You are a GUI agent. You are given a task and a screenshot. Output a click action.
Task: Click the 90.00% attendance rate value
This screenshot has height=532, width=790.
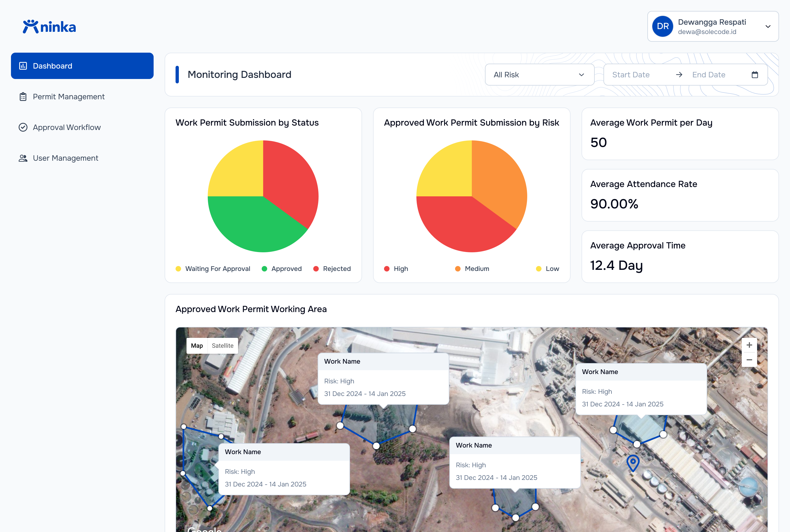614,204
